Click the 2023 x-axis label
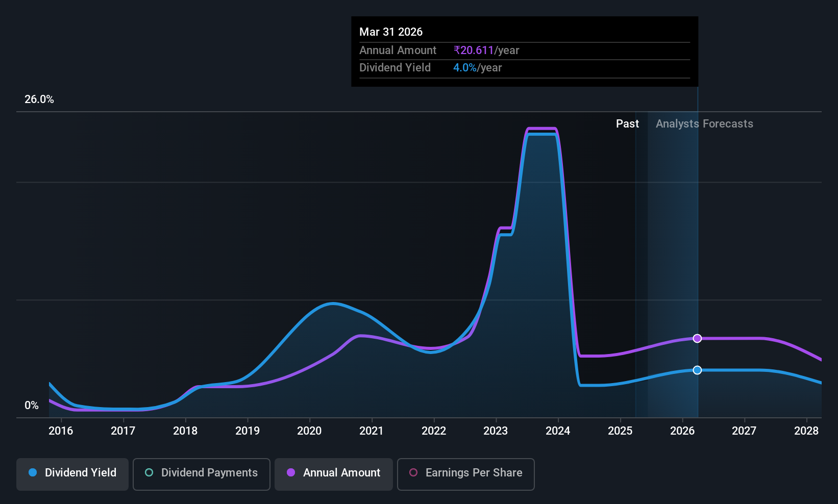Screen dimensions: 838x504 pyautogui.click(x=496, y=431)
